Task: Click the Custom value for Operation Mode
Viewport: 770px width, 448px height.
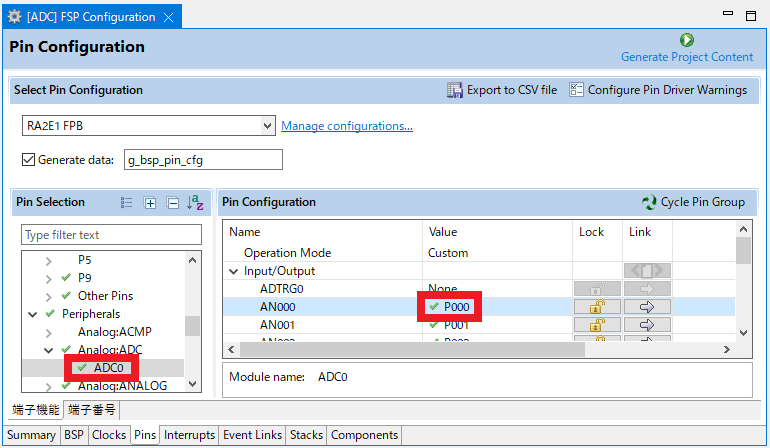Action: pyautogui.click(x=448, y=253)
